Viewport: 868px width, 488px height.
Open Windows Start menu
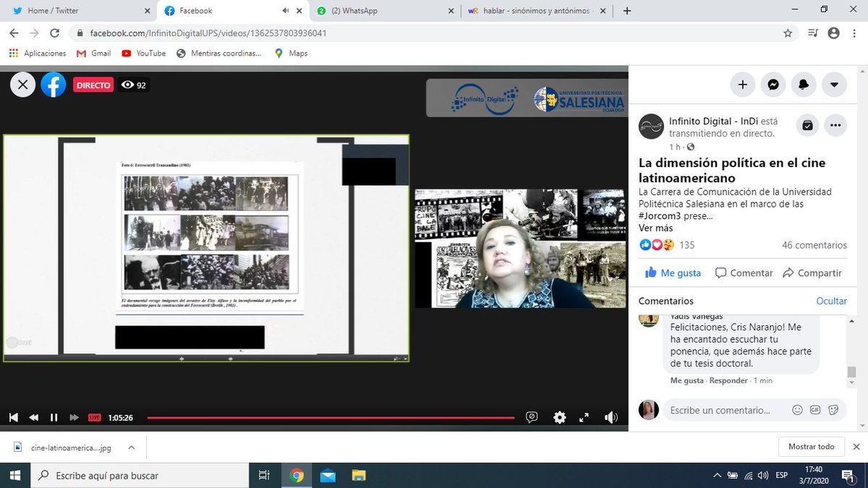[x=16, y=475]
